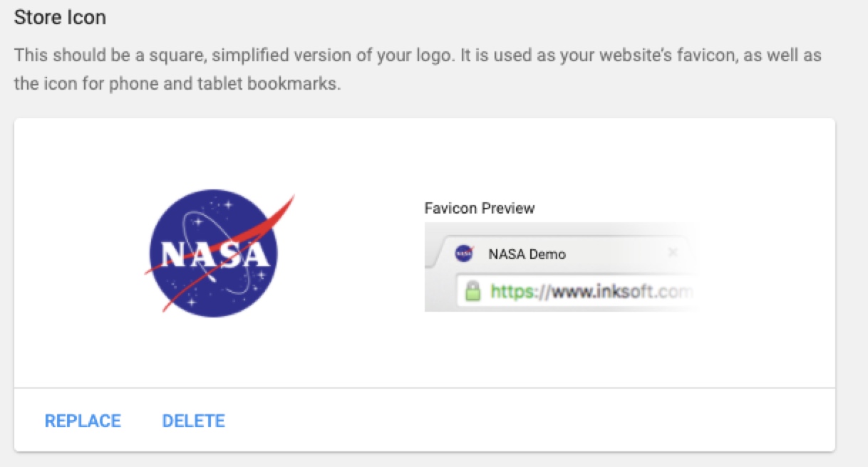Click the green padlock icon

pyautogui.click(x=471, y=291)
